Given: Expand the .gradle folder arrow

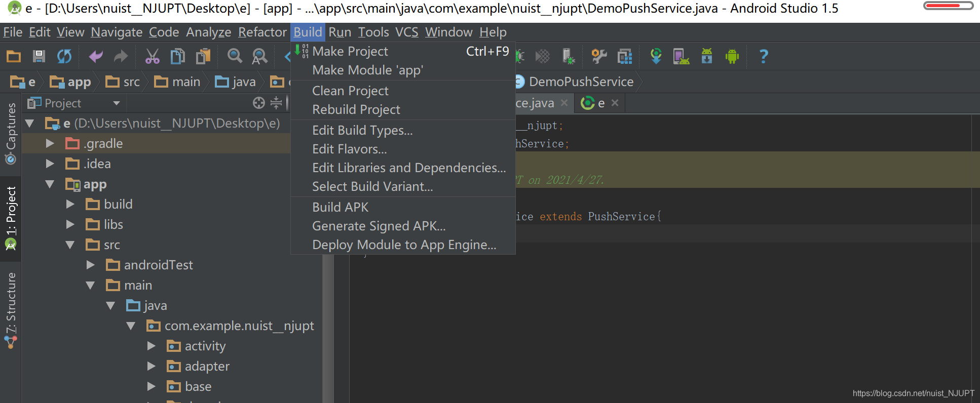Looking at the screenshot, I should [x=50, y=144].
